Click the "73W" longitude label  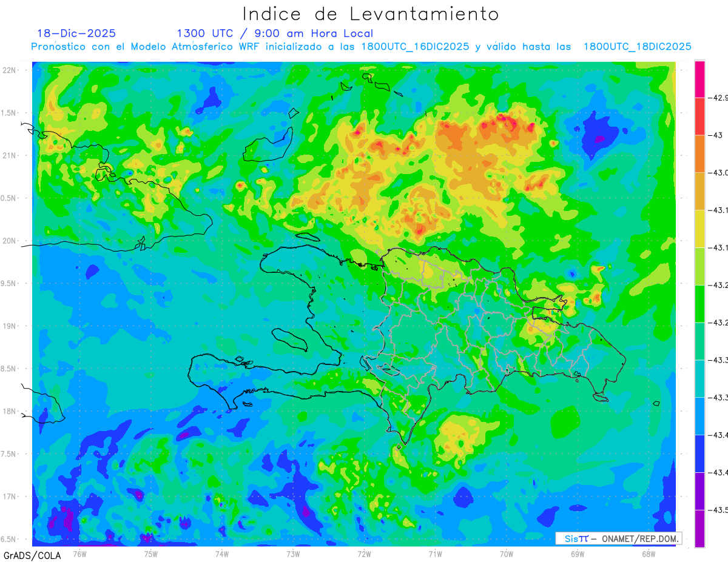[293, 554]
